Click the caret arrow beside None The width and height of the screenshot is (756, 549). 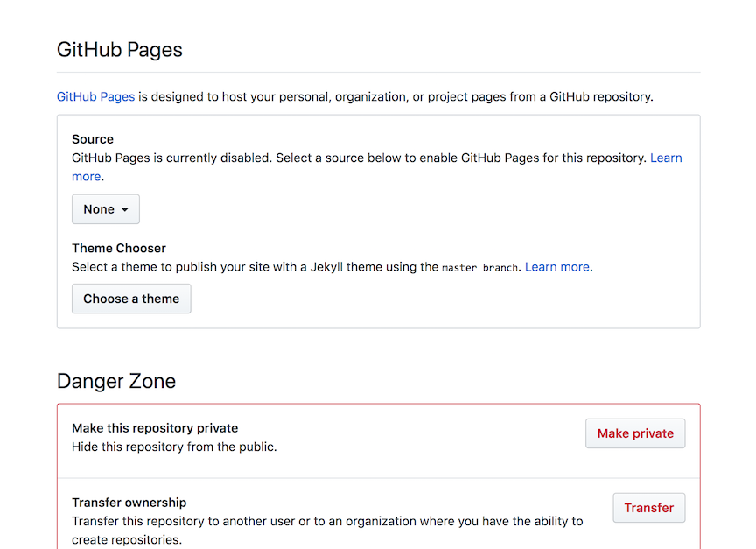pos(125,210)
